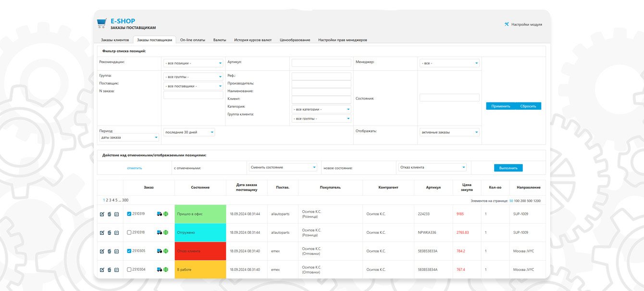Click the edit icon for order 2510319
The image size is (644, 291).
click(102, 214)
